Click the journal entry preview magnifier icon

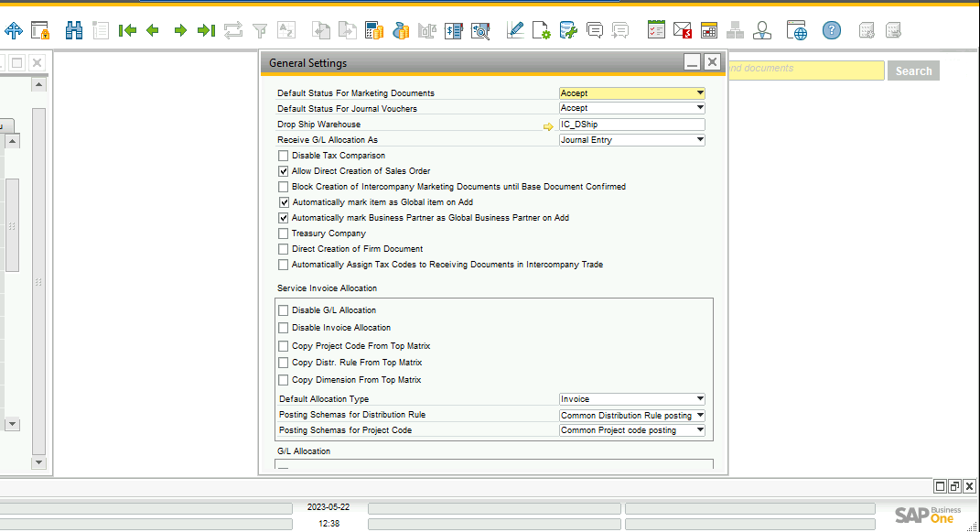click(x=480, y=30)
